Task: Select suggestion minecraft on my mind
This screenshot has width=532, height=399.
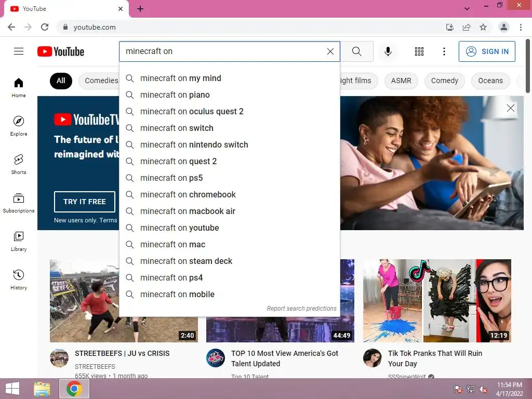Action: (x=229, y=78)
